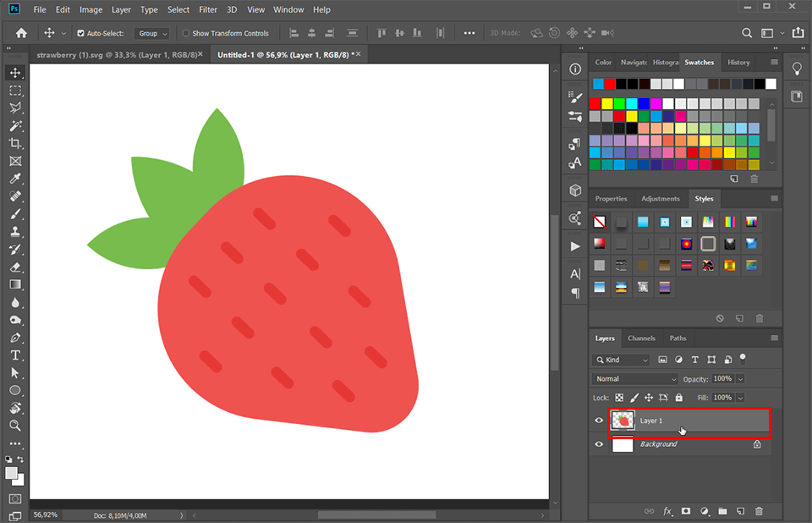The image size is (812, 523).
Task: Expand the Opacity dropdown in Layers panel
Action: [x=742, y=378]
